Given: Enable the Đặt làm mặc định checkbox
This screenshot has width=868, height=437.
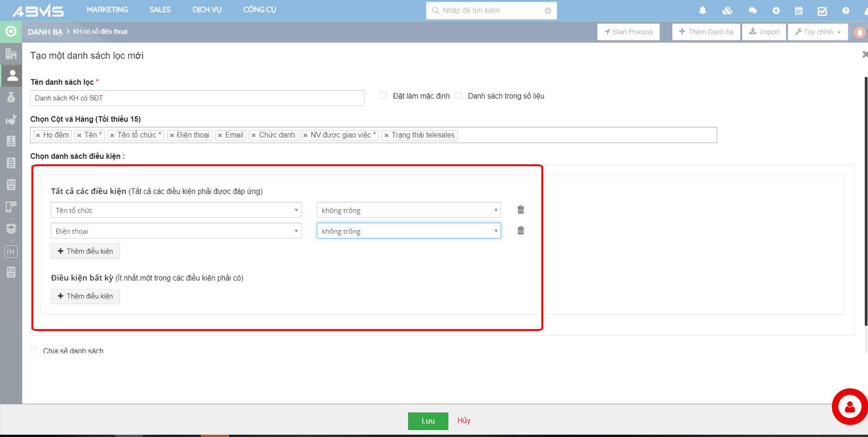Looking at the screenshot, I should pyautogui.click(x=384, y=95).
